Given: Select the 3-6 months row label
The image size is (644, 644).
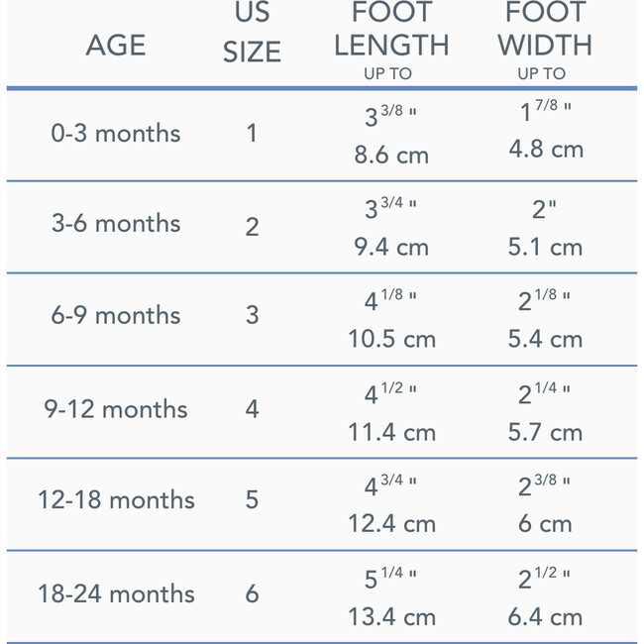Looking at the screenshot, I should pos(116,224).
